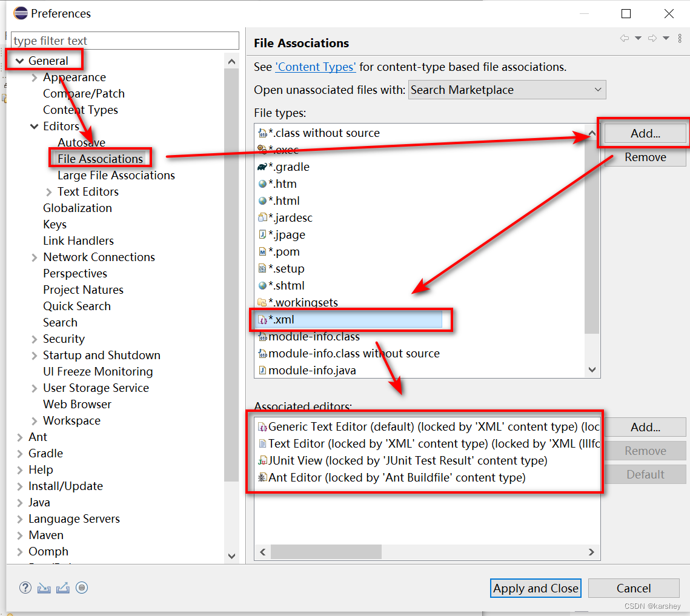Viewport: 690px width, 616px height.
Task: Click the import preferences icon at bottom left
Action: tap(44, 588)
